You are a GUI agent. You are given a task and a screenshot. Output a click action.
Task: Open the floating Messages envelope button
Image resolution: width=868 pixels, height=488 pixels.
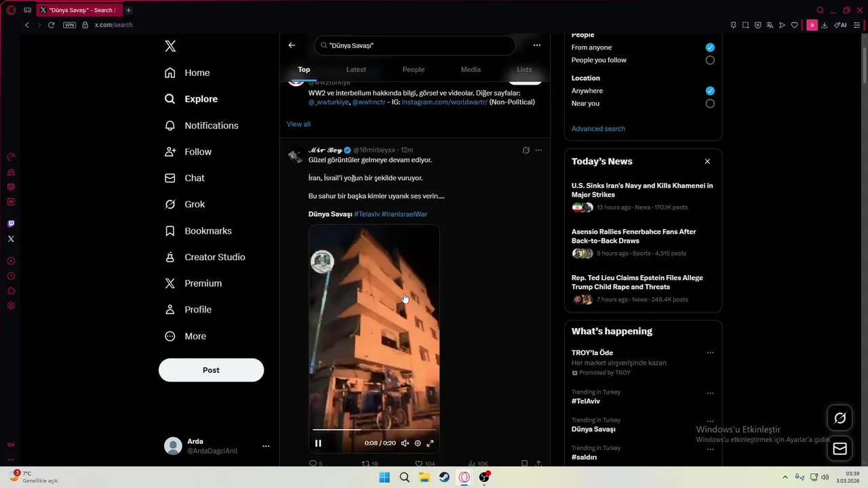[840, 449]
